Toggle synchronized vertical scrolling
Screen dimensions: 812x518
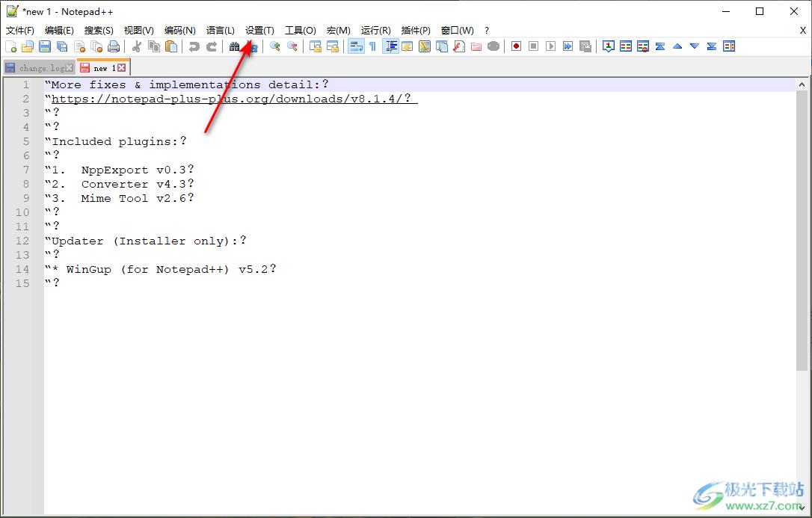tap(316, 46)
